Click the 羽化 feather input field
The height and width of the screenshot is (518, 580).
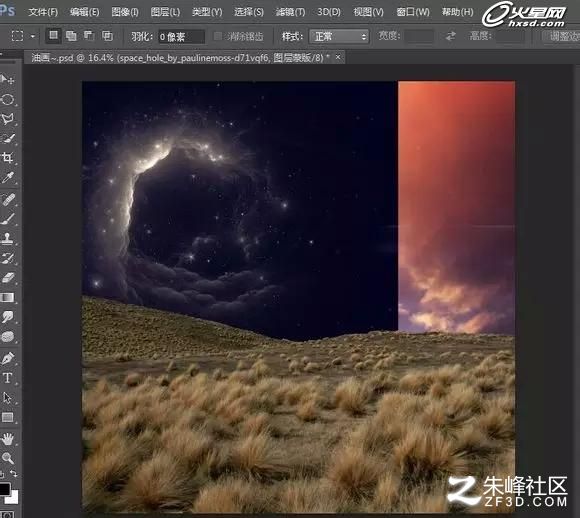click(x=181, y=37)
